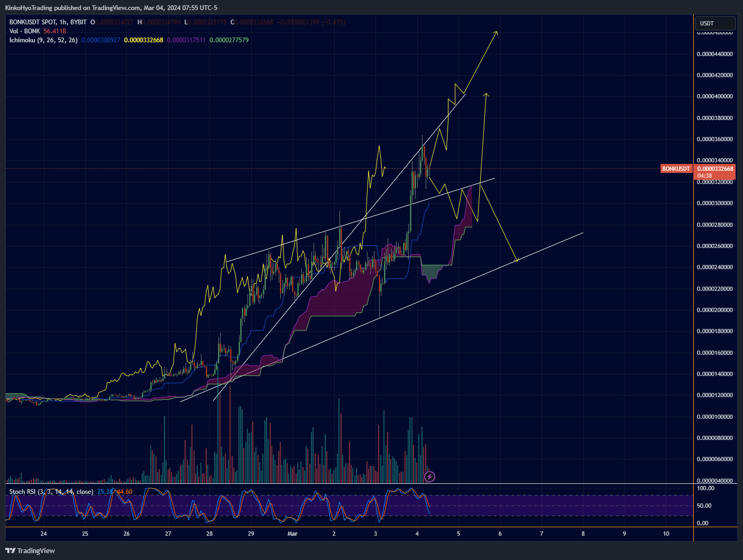Click the 0.0000400000 price axis label

tap(714, 96)
